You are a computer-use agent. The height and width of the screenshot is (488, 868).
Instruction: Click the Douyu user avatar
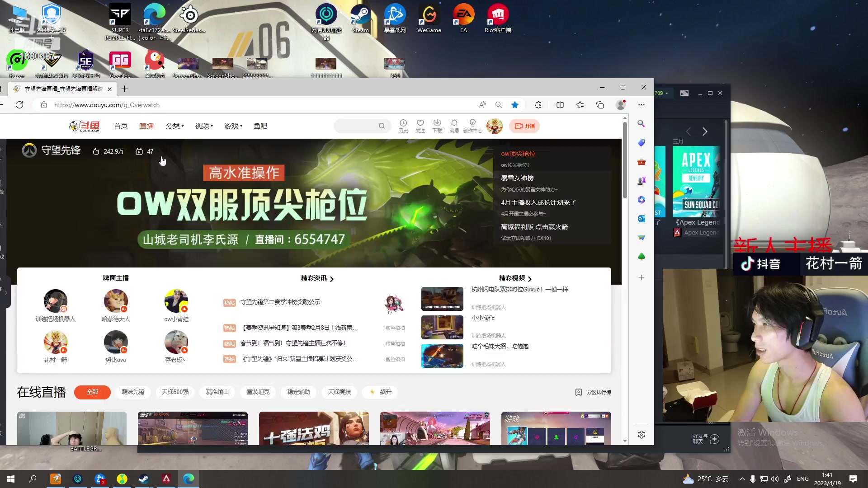(495, 126)
